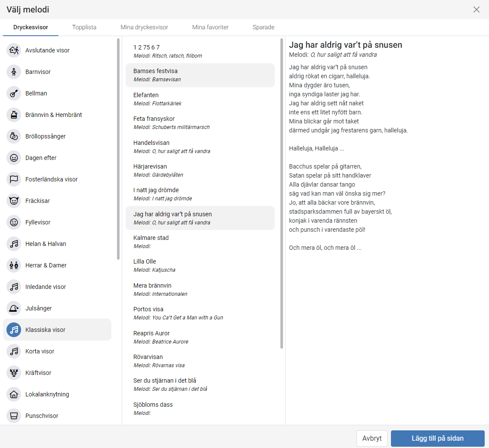Viewport: 489px width, 448px height.
Task: Select the Julsånger Santa hat icon
Action: [x=14, y=308]
